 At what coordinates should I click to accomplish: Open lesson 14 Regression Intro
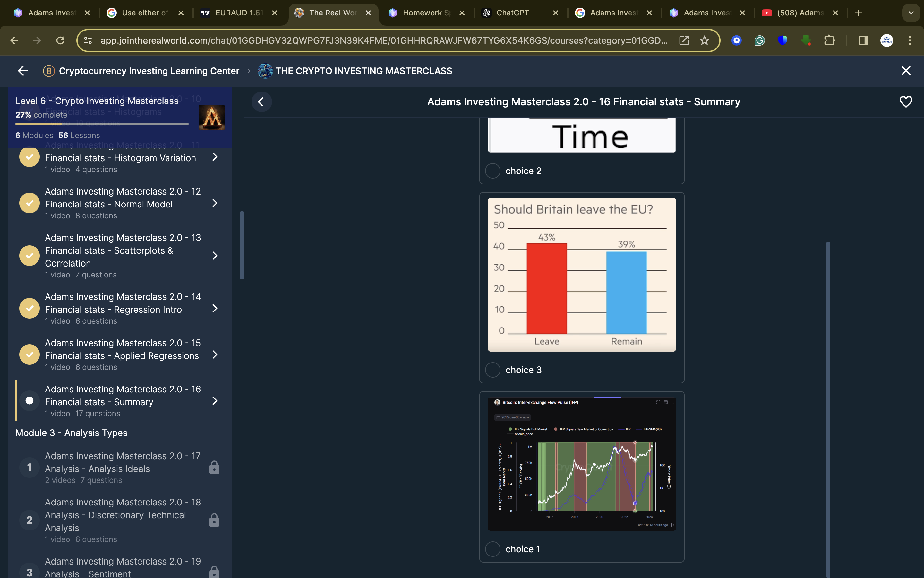[x=120, y=309]
